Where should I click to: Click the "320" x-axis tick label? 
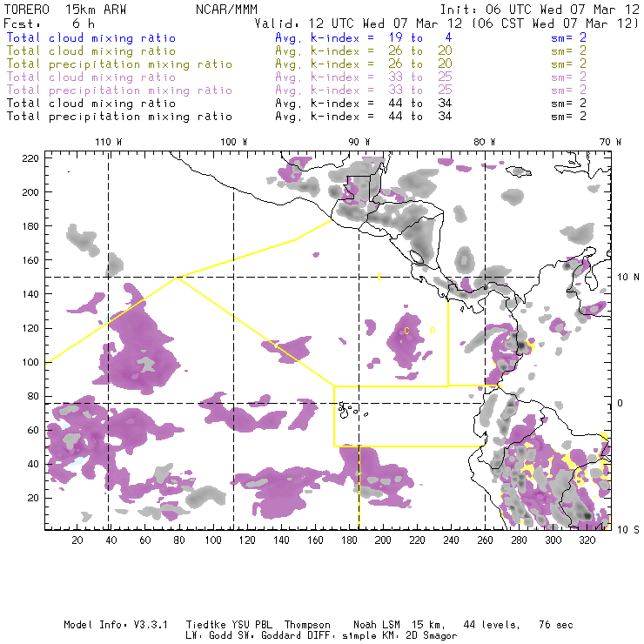point(587,540)
